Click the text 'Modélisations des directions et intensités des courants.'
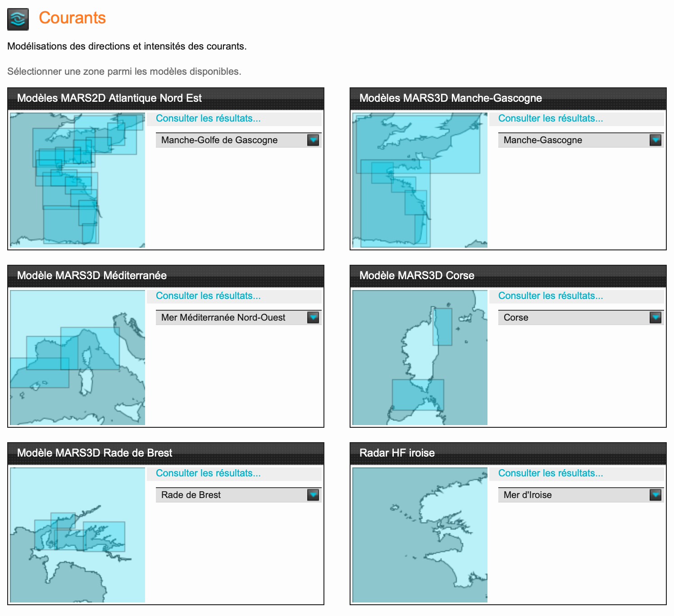The height and width of the screenshot is (616, 674). click(x=127, y=46)
